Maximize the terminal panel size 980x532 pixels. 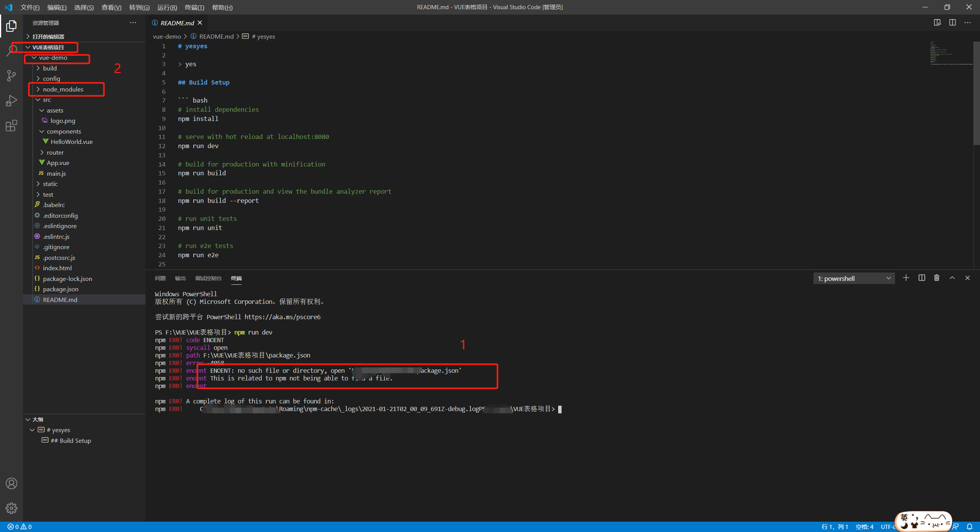pyautogui.click(x=952, y=278)
